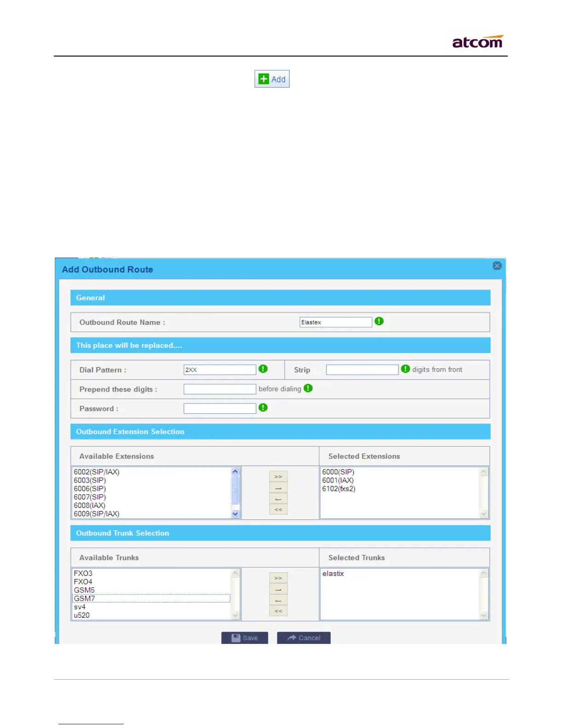This screenshot has height=728, width=563.
Task: Move selected trunk left with arrow button
Action: (278, 600)
